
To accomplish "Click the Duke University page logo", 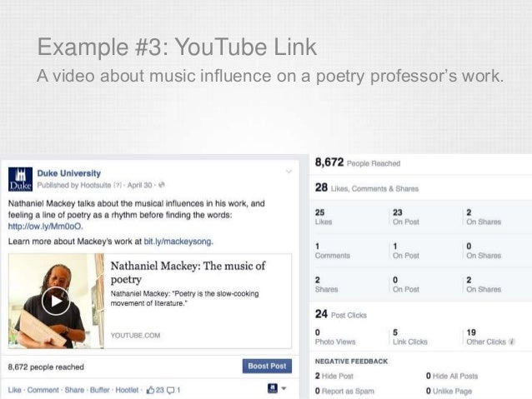I will [19, 179].
